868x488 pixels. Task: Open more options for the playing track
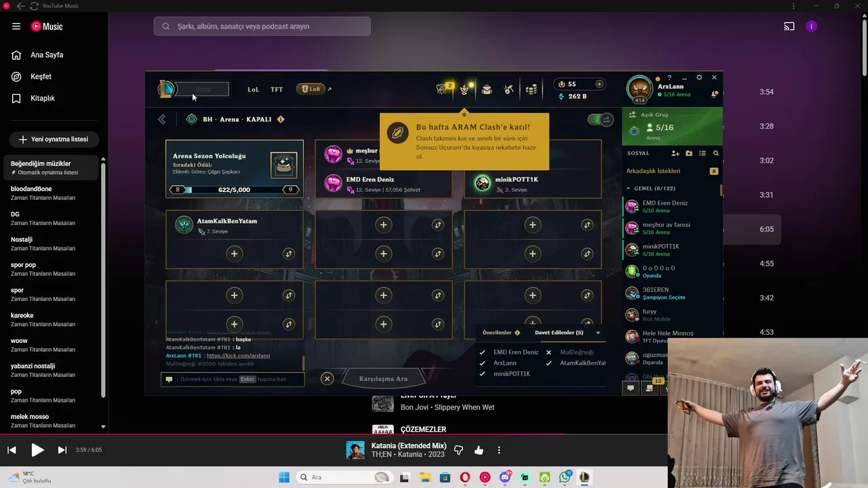click(x=499, y=450)
